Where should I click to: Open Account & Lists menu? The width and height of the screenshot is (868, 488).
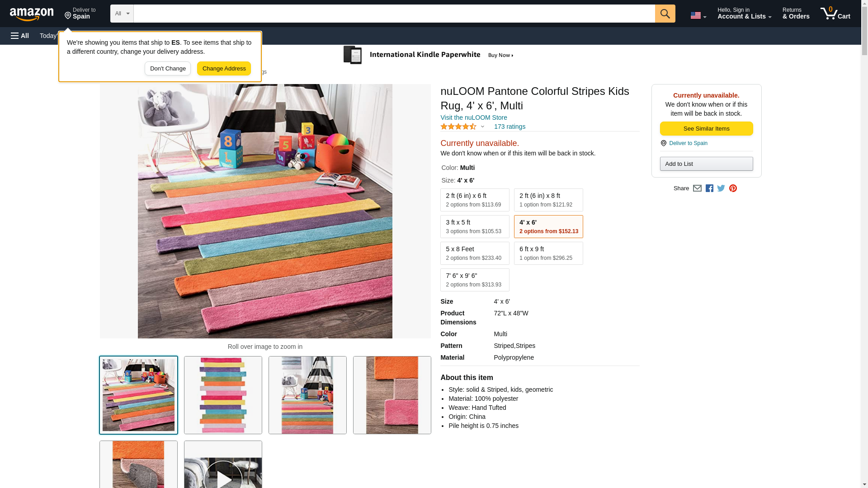point(744,14)
